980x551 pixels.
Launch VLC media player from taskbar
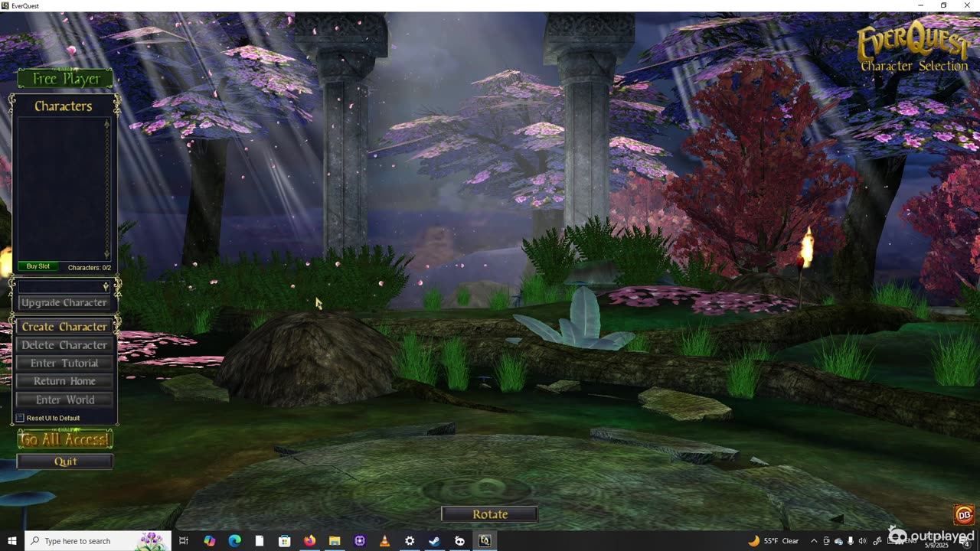(x=384, y=541)
